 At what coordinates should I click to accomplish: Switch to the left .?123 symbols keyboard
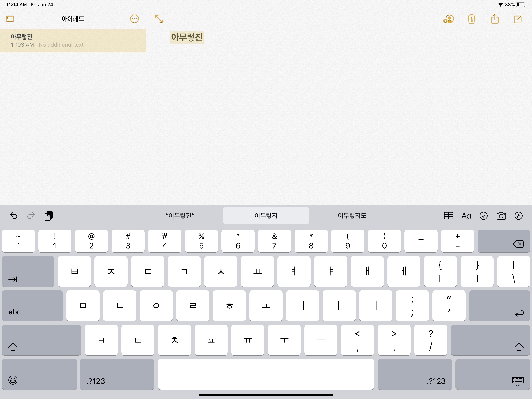117,374
